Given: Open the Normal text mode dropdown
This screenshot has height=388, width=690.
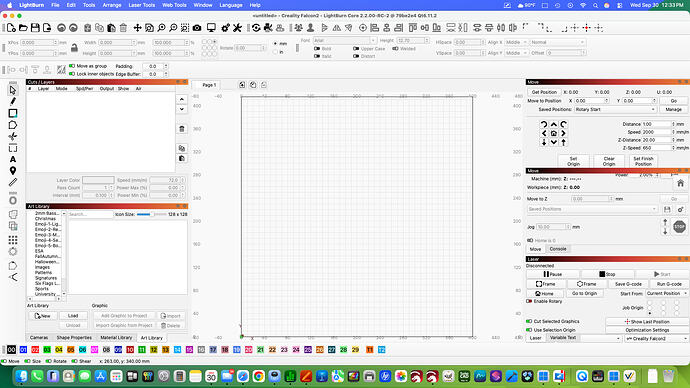Looking at the screenshot, I should click(558, 42).
